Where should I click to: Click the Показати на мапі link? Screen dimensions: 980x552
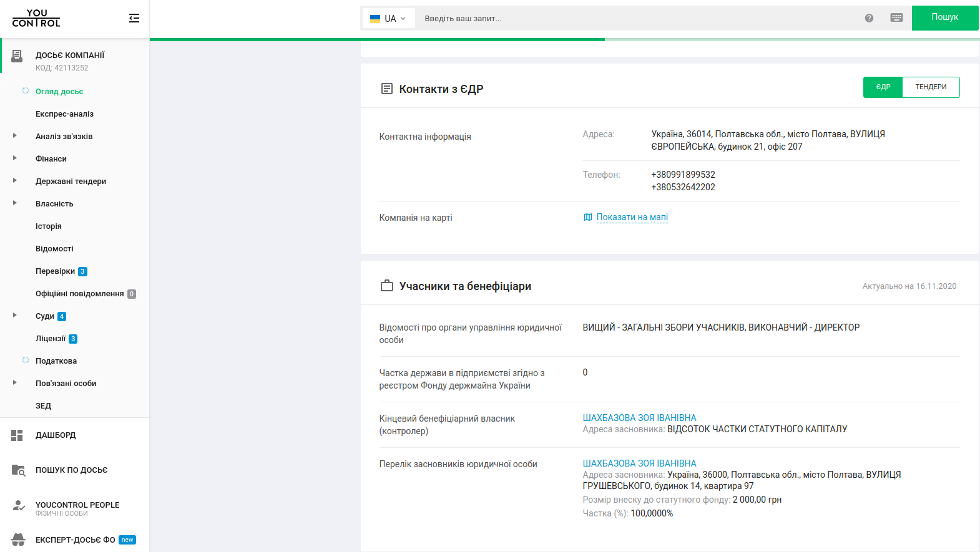click(632, 217)
